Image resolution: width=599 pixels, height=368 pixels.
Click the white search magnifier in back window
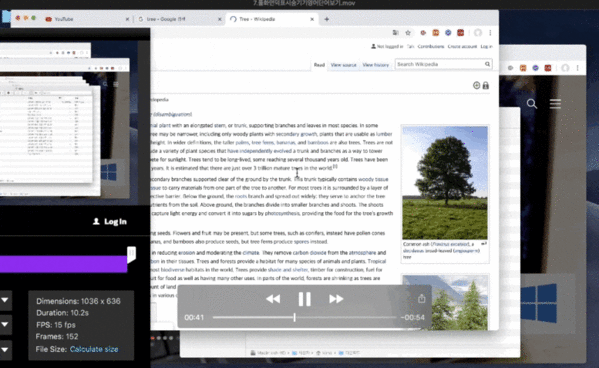click(x=532, y=104)
